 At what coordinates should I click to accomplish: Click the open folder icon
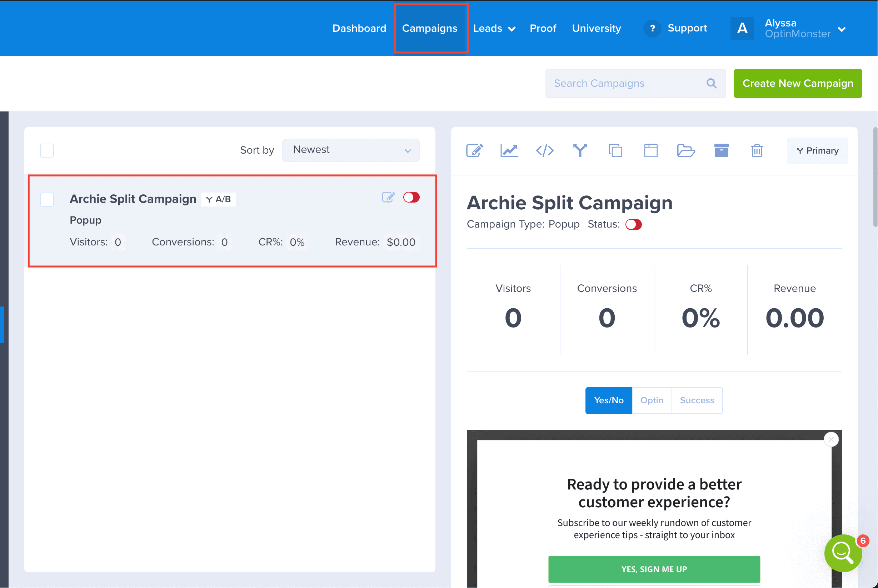(x=686, y=150)
